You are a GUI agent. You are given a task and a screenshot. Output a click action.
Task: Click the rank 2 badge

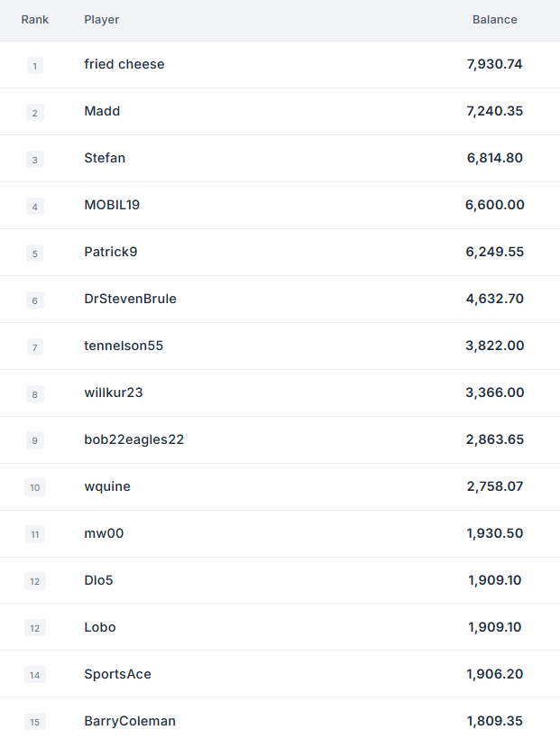(x=35, y=113)
